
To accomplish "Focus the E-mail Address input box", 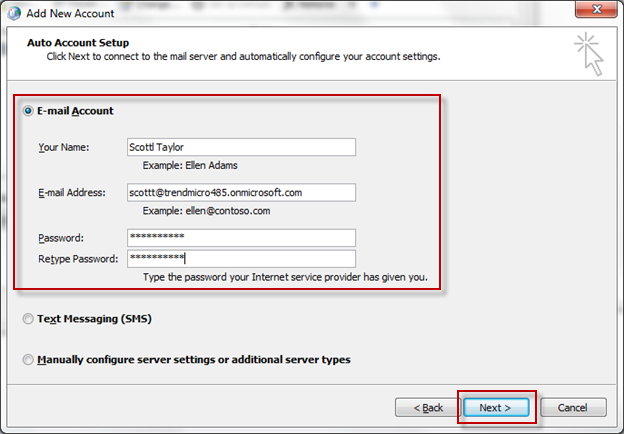I will (241, 192).
